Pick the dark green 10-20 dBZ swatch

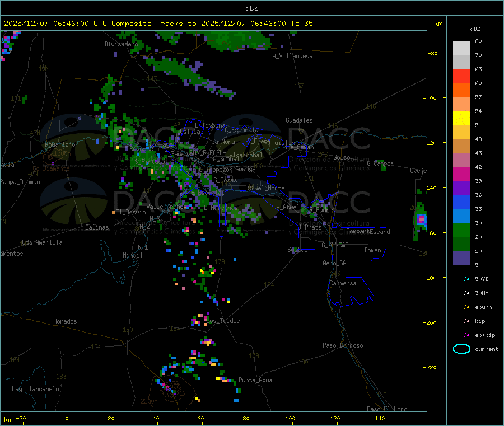(x=461, y=244)
